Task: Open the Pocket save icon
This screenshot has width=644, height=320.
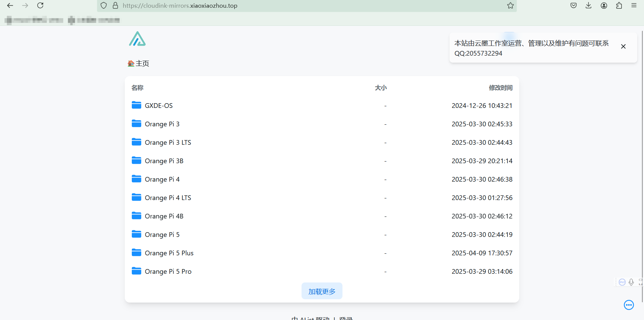Action: pos(574,5)
